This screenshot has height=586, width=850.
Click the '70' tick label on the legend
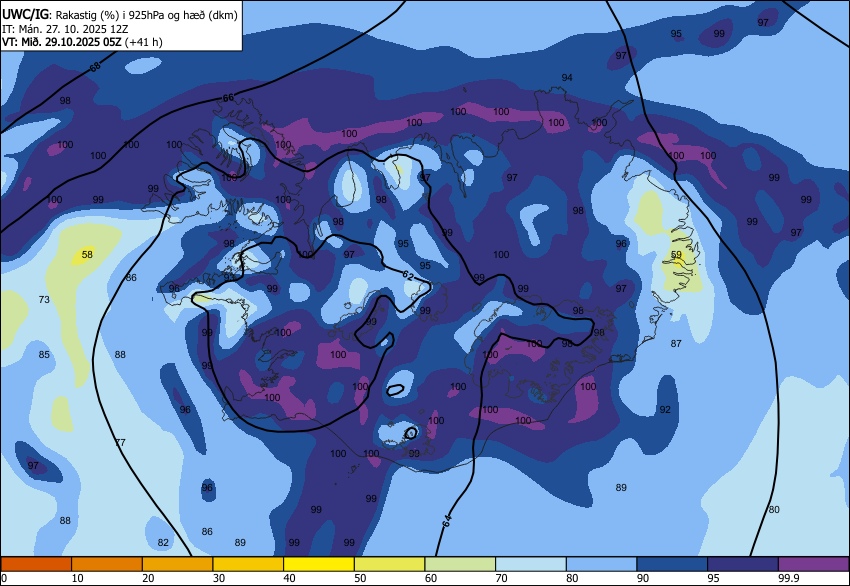tap(501, 578)
